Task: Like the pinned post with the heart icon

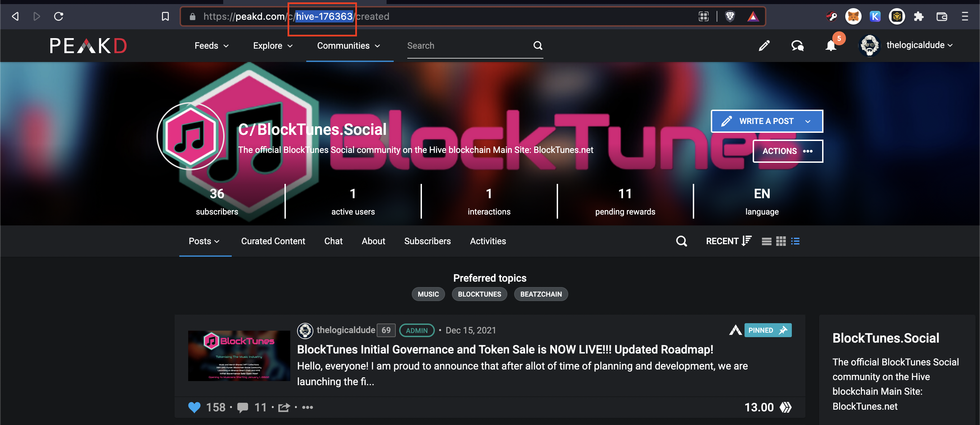Action: [194, 407]
